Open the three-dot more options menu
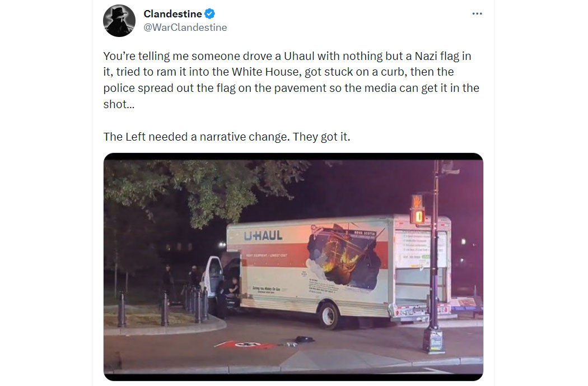The height and width of the screenshot is (386, 588). tap(477, 13)
